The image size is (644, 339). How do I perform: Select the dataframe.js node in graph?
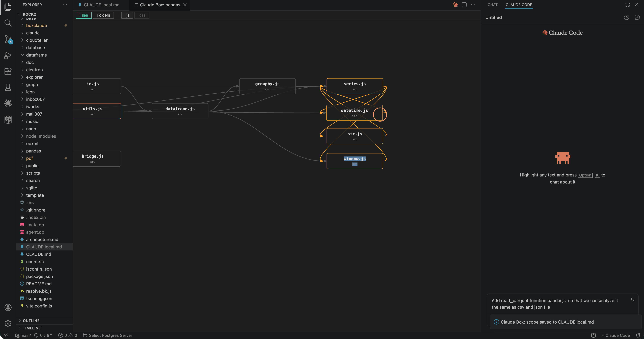click(x=180, y=111)
